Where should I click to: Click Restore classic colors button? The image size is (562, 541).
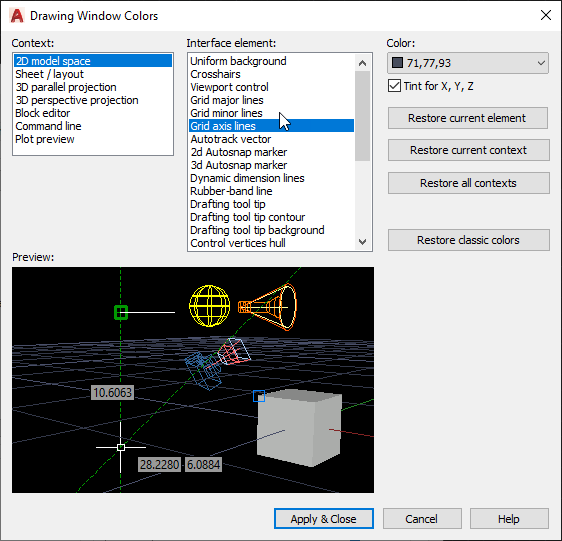coord(468,240)
